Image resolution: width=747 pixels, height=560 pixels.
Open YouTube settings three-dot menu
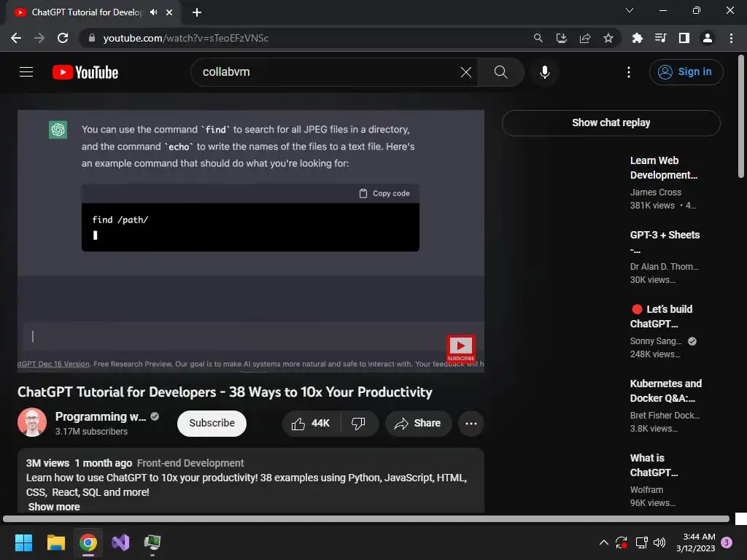[629, 72]
